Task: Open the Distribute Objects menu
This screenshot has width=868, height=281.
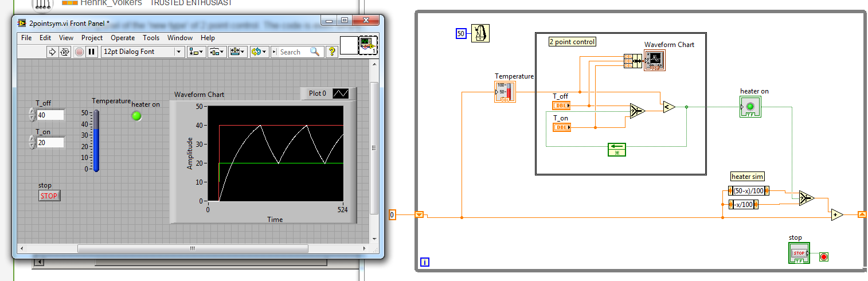Action: 217,52
